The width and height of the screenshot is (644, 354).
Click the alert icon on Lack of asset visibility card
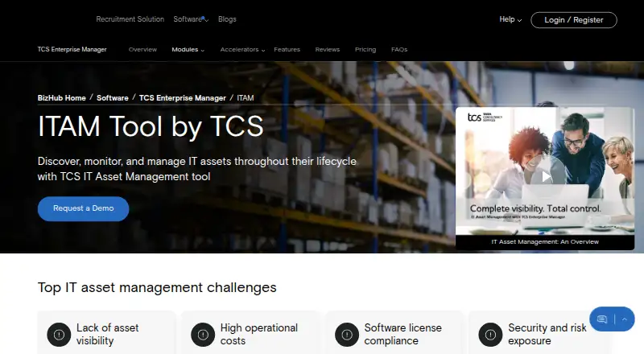tap(59, 335)
